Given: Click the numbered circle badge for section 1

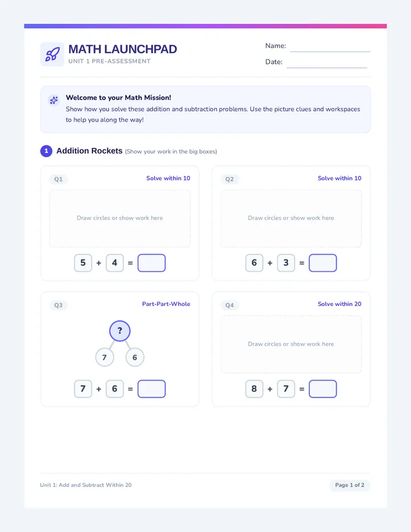Looking at the screenshot, I should (46, 151).
